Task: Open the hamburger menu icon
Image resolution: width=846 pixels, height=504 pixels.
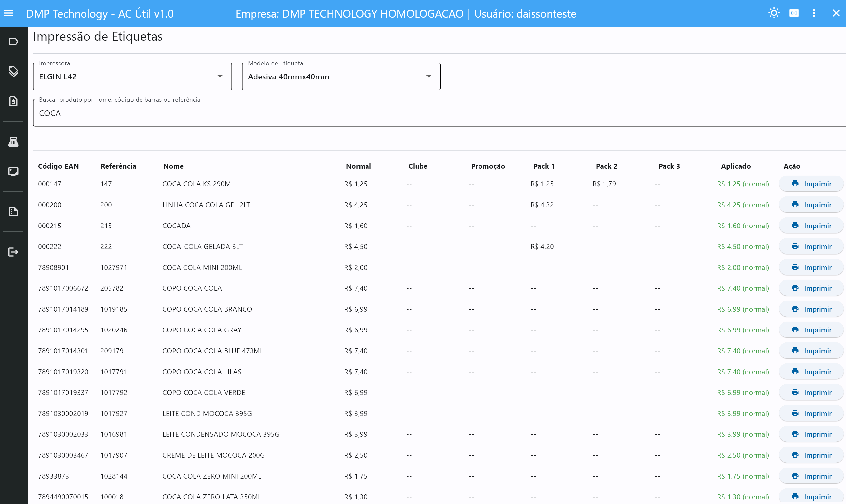Action: (9, 13)
